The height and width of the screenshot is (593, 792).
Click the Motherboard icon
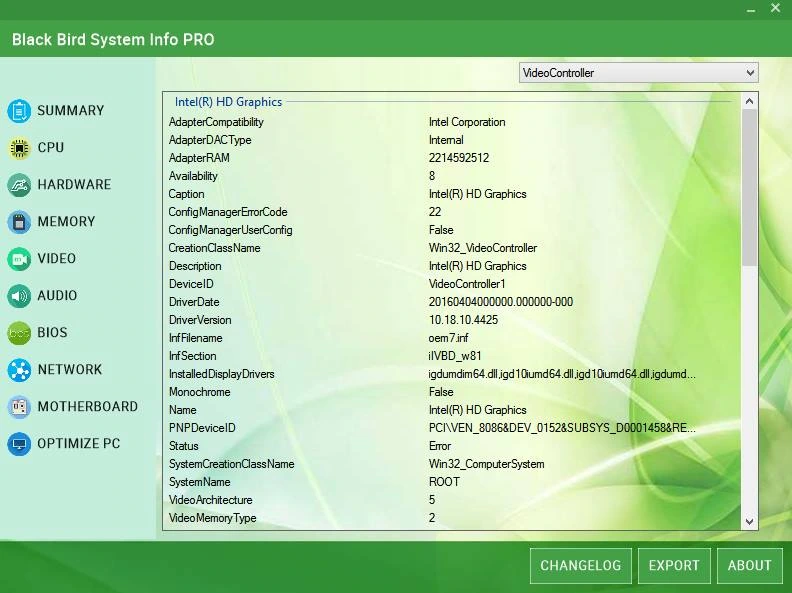click(x=19, y=407)
